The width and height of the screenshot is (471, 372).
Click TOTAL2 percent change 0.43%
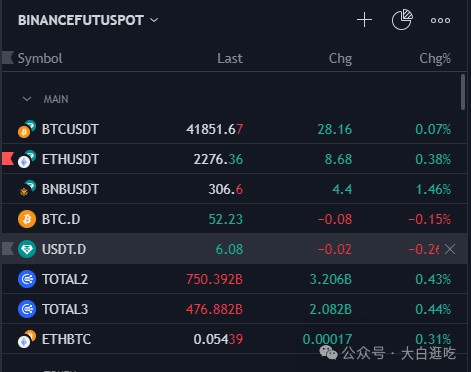[x=433, y=279]
